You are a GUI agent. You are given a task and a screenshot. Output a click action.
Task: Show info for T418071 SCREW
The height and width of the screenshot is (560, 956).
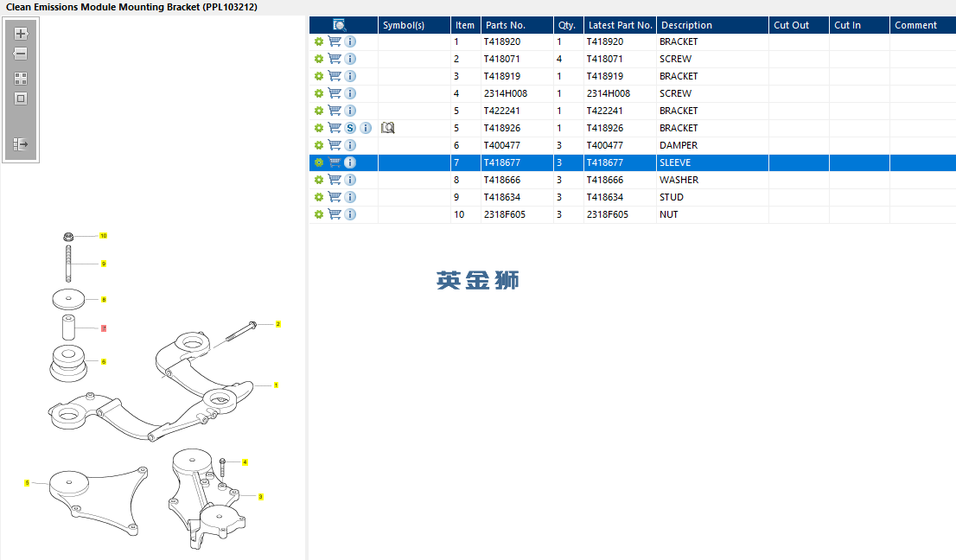[x=350, y=59]
